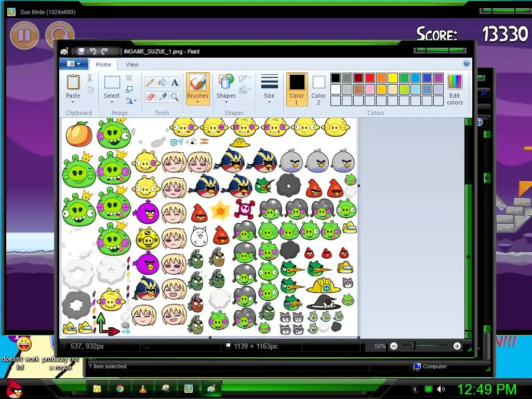Open the Paint Help question mark icon

[467, 64]
